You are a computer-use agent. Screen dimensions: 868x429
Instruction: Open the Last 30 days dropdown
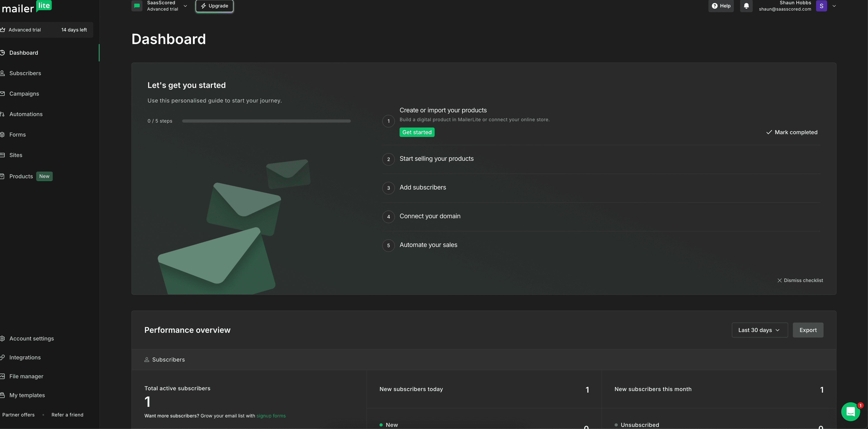tap(759, 330)
